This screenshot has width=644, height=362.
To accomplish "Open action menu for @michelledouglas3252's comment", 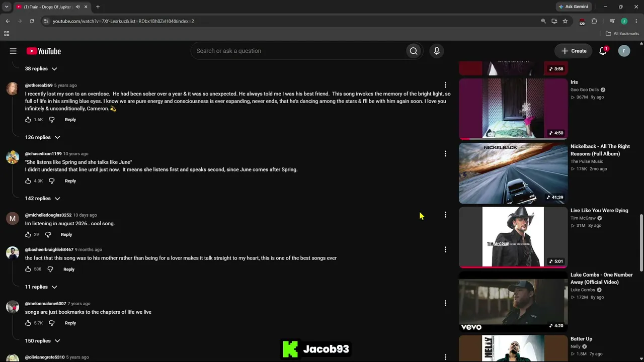I will (445, 215).
